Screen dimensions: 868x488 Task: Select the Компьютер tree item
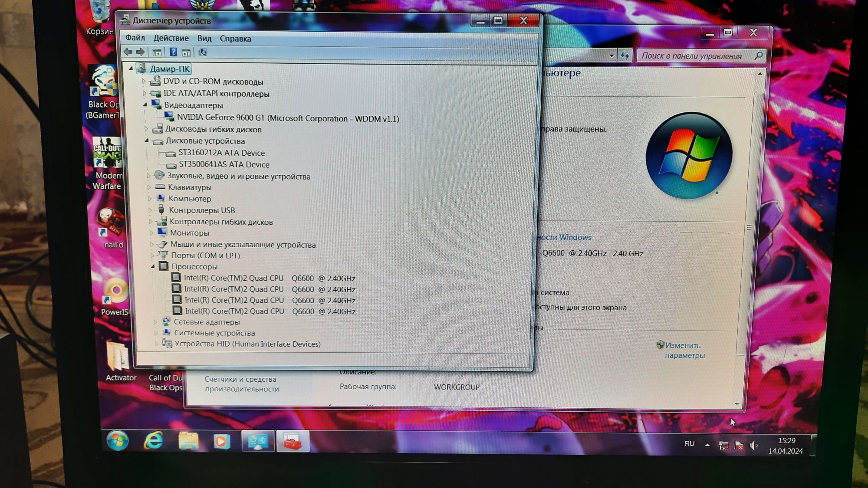pyautogui.click(x=190, y=199)
